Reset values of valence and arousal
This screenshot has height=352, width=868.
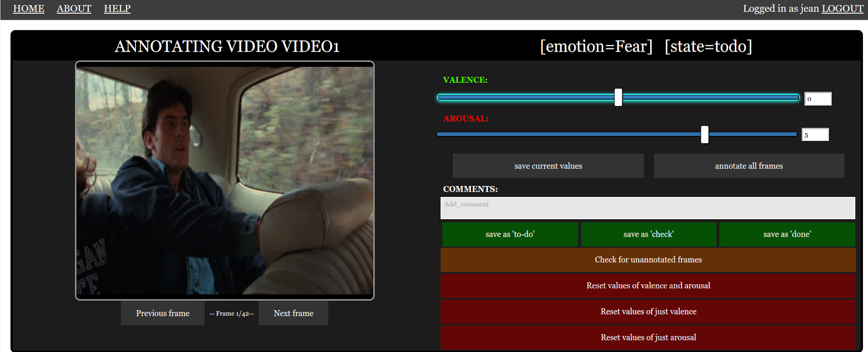point(648,286)
